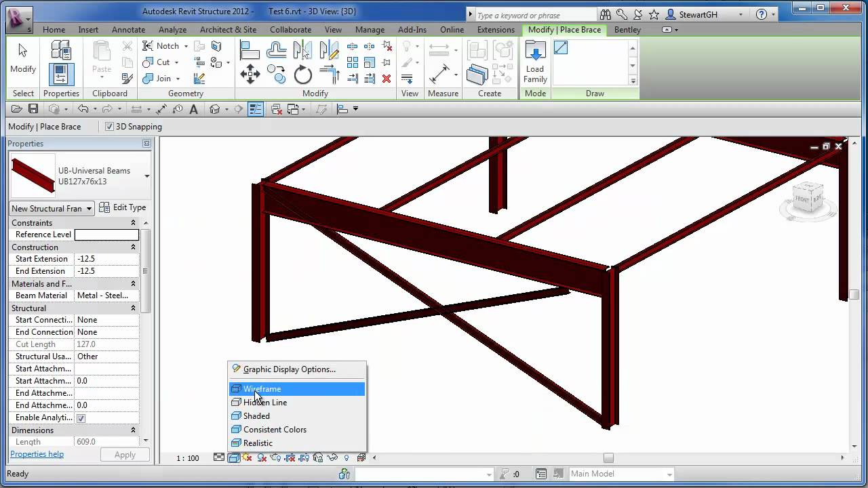The image size is (868, 488).
Task: Choose Wireframe from visual style menu
Action: coord(297,389)
